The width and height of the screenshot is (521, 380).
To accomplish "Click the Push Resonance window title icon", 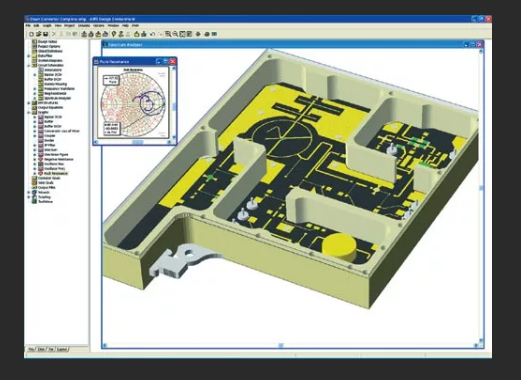I will tap(96, 62).
